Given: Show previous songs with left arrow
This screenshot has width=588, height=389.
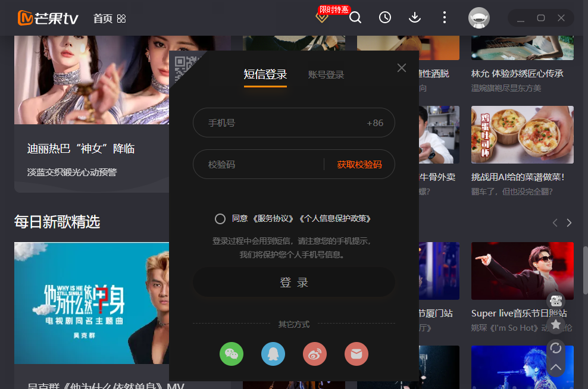Looking at the screenshot, I should pos(555,223).
